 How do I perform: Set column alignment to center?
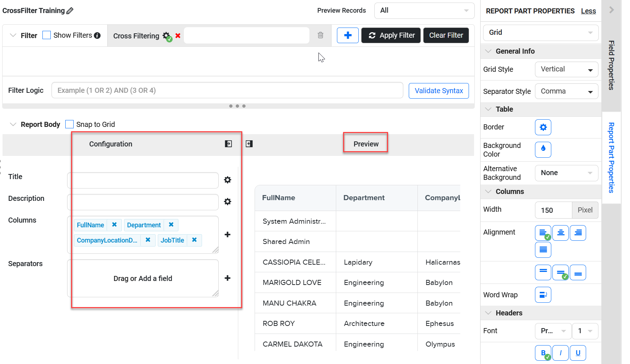560,233
